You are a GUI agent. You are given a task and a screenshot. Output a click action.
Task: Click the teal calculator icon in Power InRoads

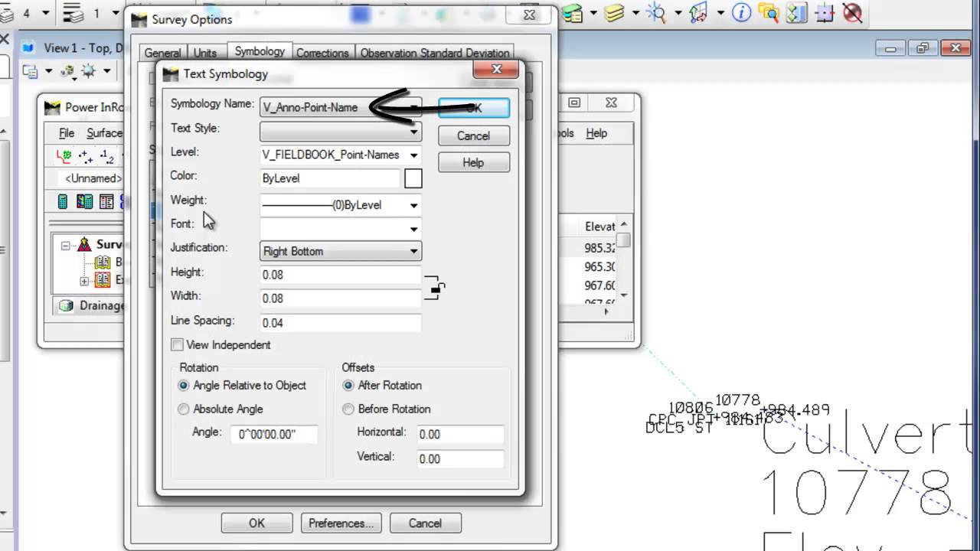click(x=63, y=201)
